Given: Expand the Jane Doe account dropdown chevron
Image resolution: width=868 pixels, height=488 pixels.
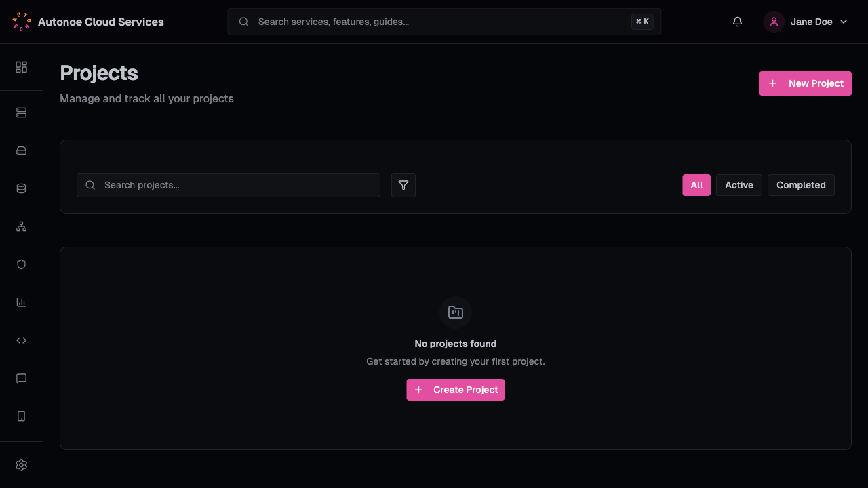Looking at the screenshot, I should click(x=844, y=22).
